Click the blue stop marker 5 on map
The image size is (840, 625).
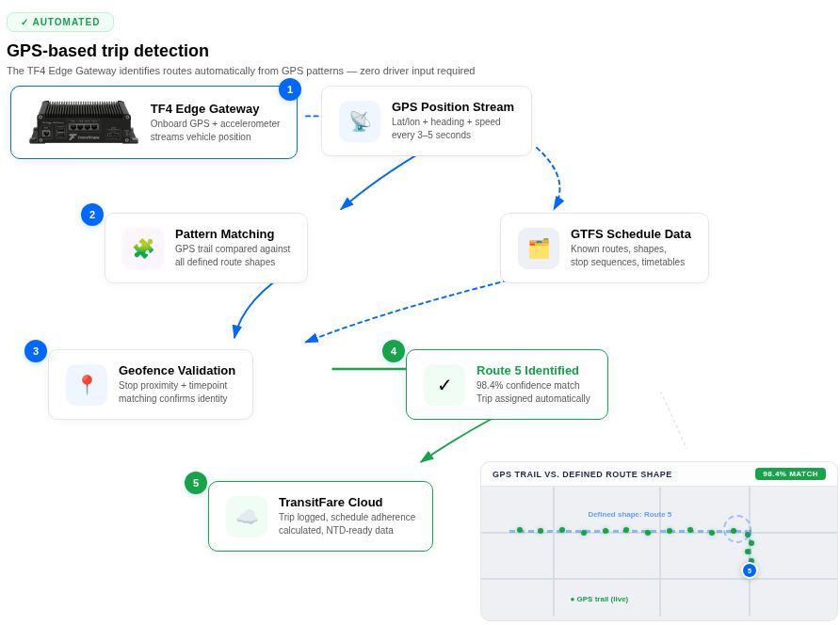click(750, 570)
